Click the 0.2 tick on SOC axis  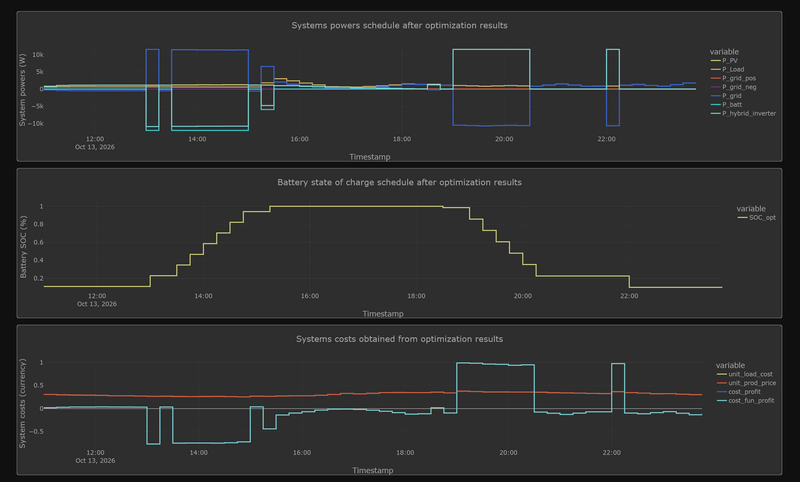[38, 278]
